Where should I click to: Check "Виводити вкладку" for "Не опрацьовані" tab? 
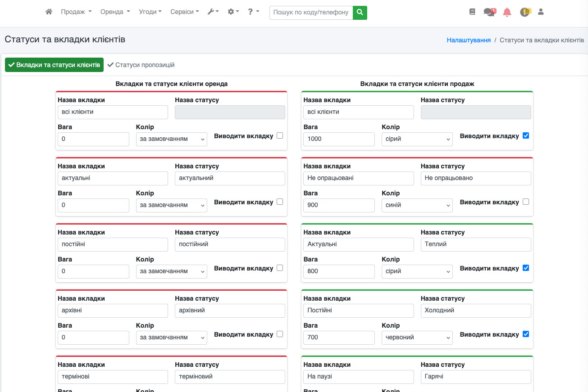(526, 202)
